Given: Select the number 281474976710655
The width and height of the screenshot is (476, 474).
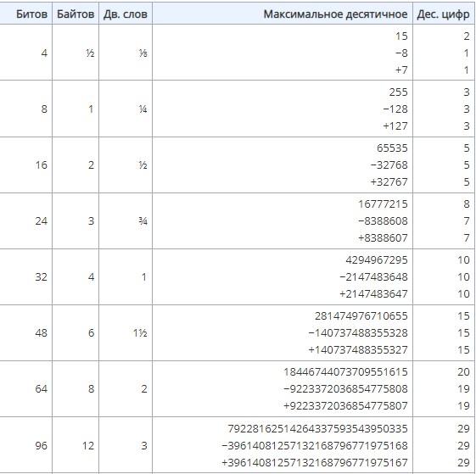Looking at the screenshot, I should [361, 316].
